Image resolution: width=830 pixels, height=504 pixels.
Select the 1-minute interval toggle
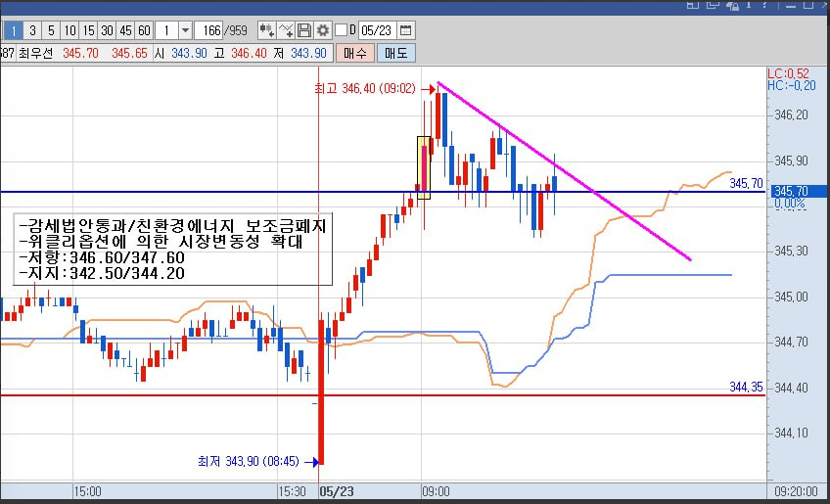tap(14, 30)
